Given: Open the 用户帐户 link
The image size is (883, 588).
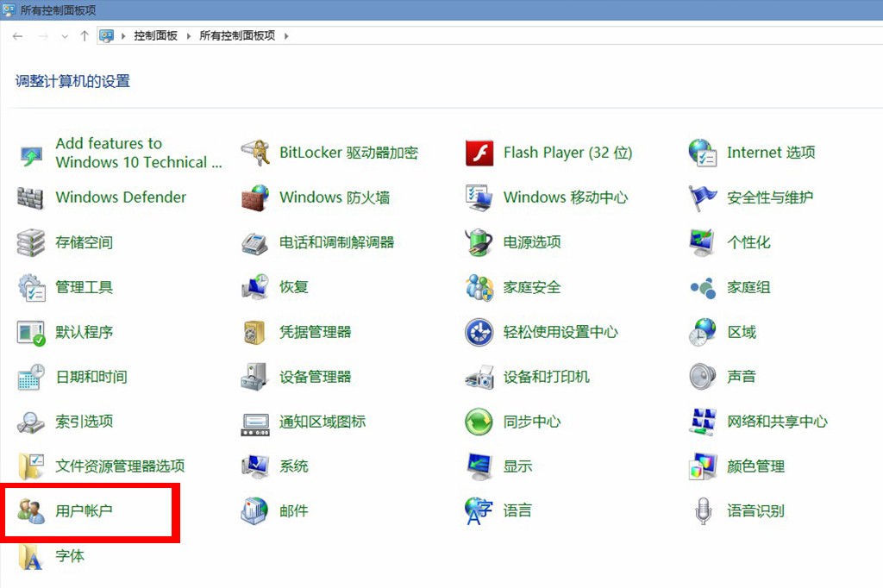Looking at the screenshot, I should 84,511.
